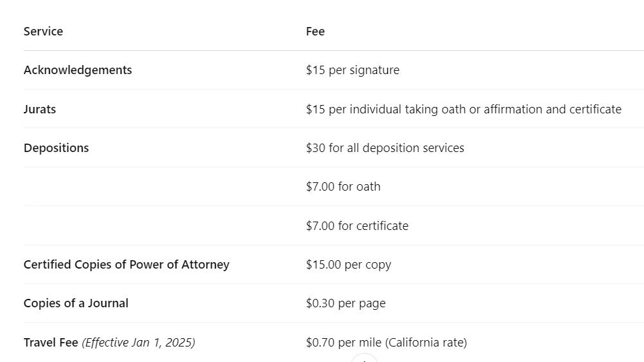
Task: Select the Depositions service label
Action: 56,148
